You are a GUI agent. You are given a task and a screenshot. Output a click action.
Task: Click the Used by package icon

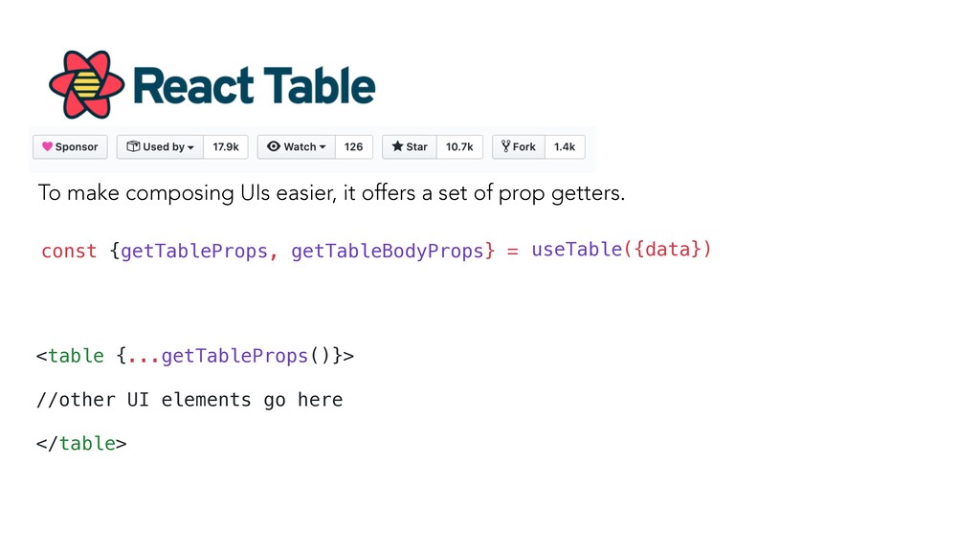tap(133, 146)
